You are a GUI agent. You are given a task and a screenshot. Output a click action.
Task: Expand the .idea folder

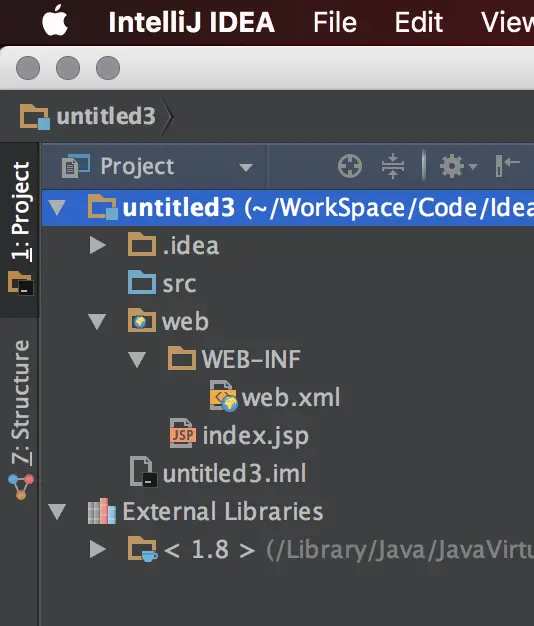point(97,245)
